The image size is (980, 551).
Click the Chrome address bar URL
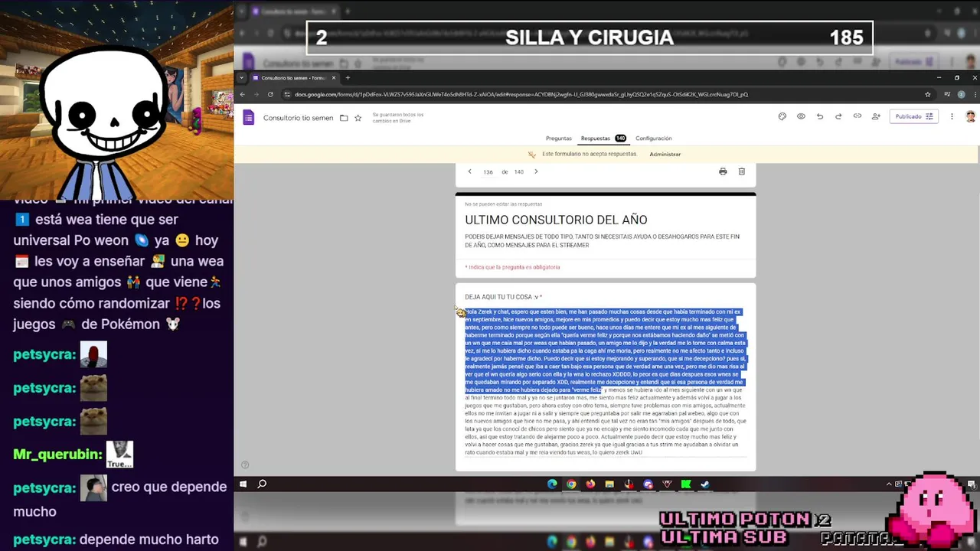pos(521,94)
